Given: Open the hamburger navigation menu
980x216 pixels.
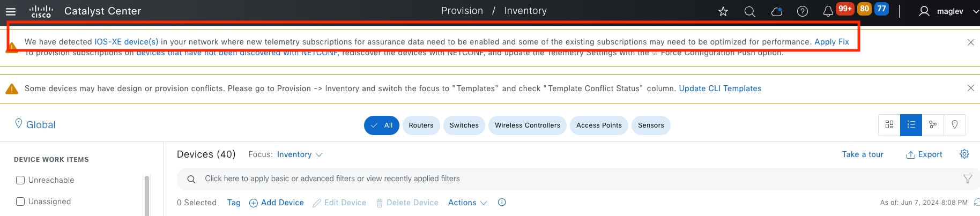Looking at the screenshot, I should pyautogui.click(x=11, y=11).
